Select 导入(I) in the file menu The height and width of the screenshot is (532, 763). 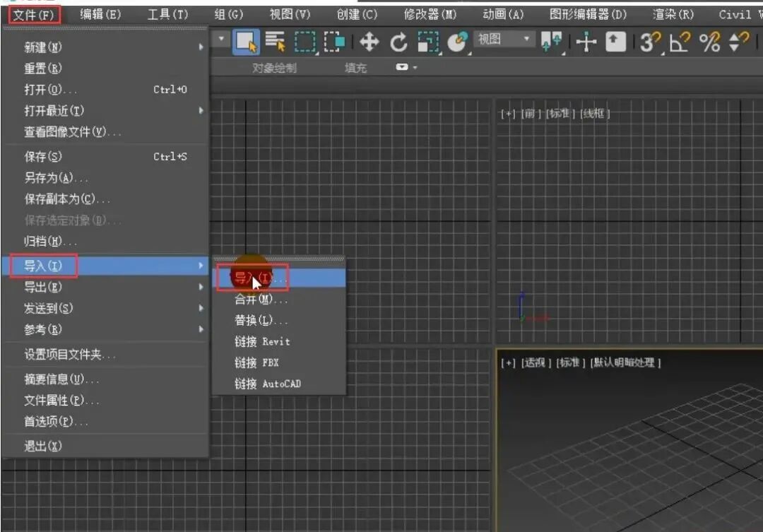(105, 266)
